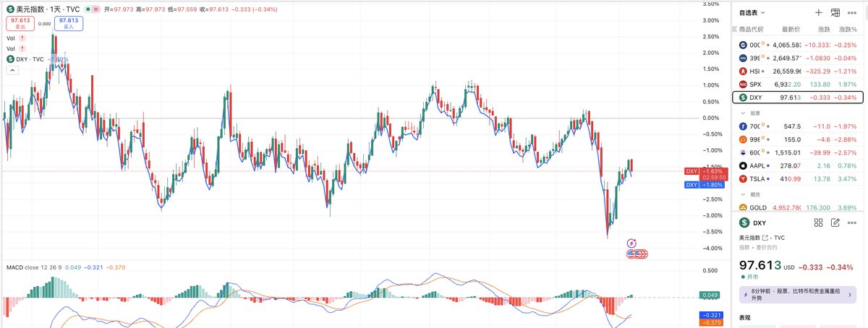Viewport: 868px width, 328px height.
Task: Open the 自选表 watchlist dropdown
Action: click(x=752, y=12)
